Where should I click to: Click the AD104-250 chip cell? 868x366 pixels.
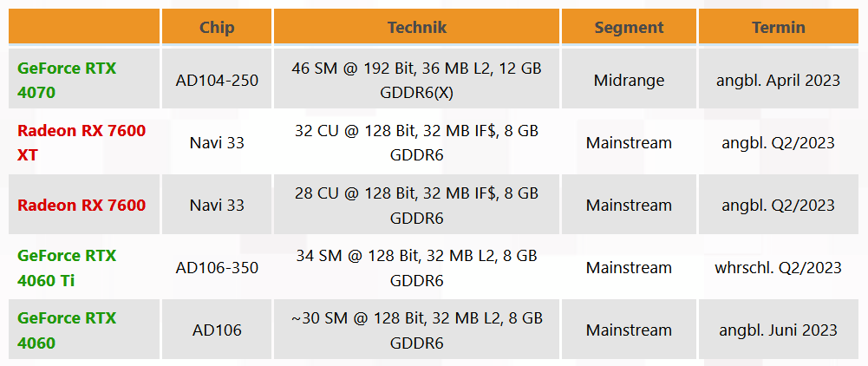(x=217, y=81)
